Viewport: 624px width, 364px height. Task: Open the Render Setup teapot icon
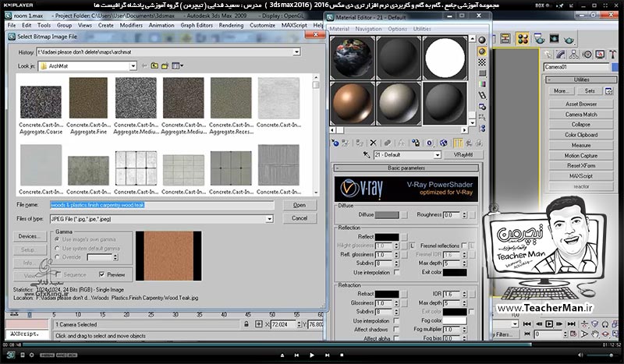tap(540, 39)
